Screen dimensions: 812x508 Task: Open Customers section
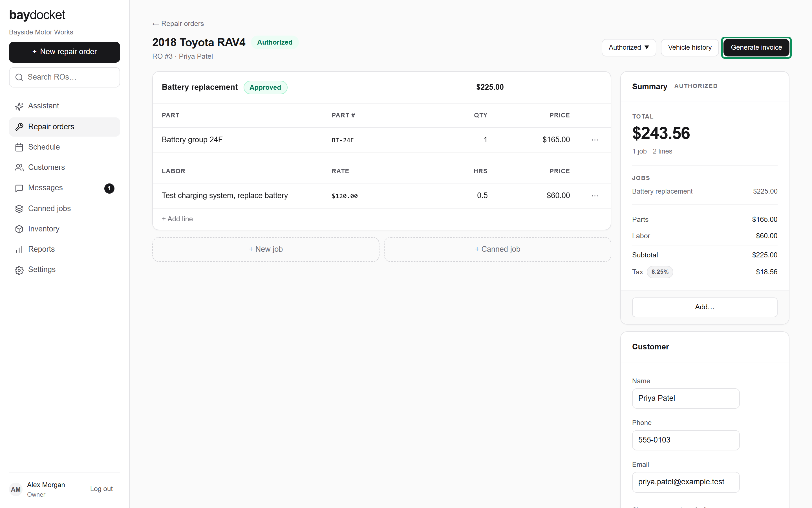click(x=64, y=167)
